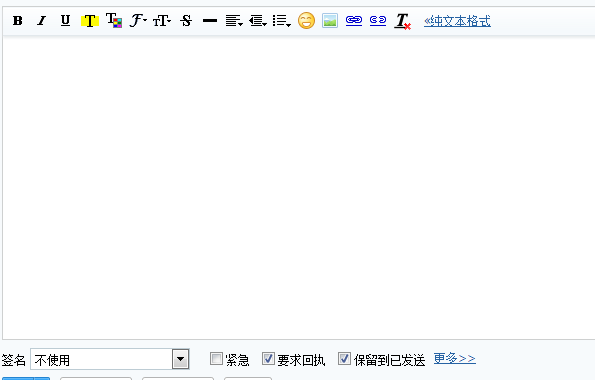Image resolution: width=595 pixels, height=380 pixels.
Task: Choose the font color tool
Action: click(x=114, y=20)
